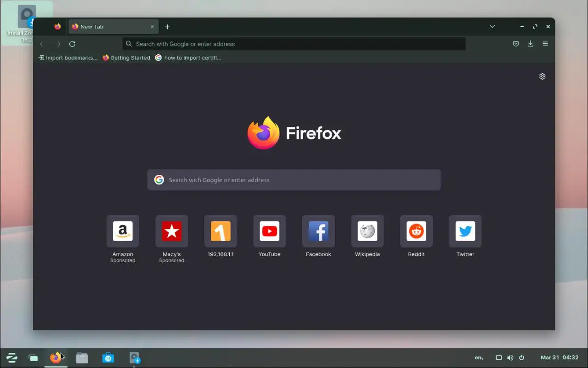Open Import bookmarks from bookmarks toolbar
This screenshot has width=588, height=368.
point(68,58)
